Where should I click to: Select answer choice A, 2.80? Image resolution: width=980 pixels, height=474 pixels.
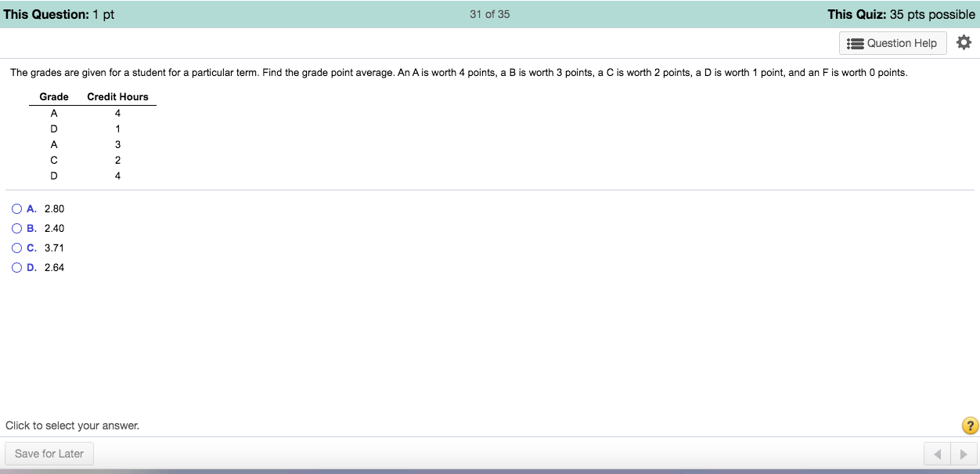16,208
